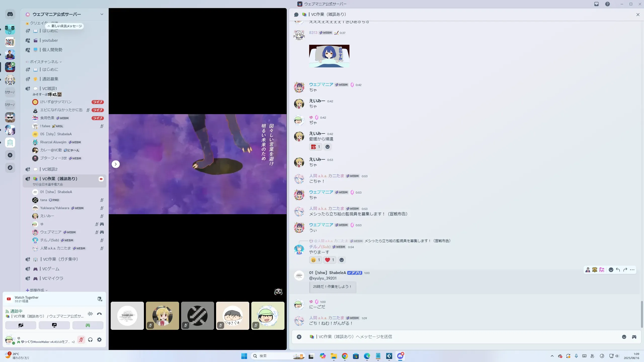
Task: Toggle microphone mute in user panel
Action: click(x=81, y=340)
